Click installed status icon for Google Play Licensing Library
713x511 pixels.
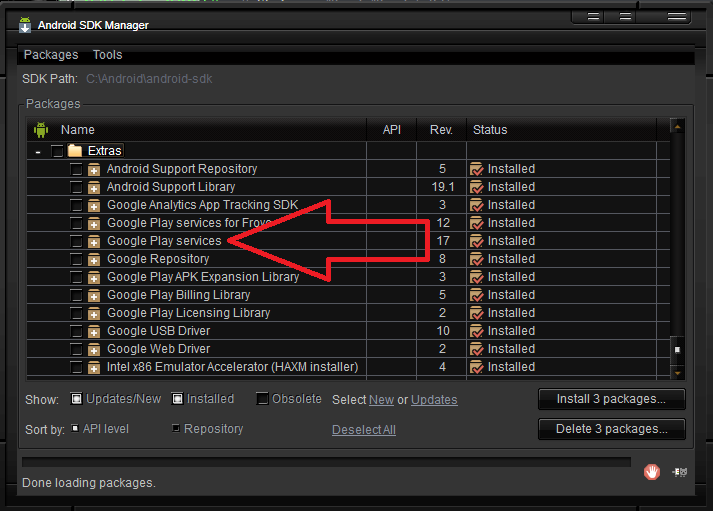(477, 313)
